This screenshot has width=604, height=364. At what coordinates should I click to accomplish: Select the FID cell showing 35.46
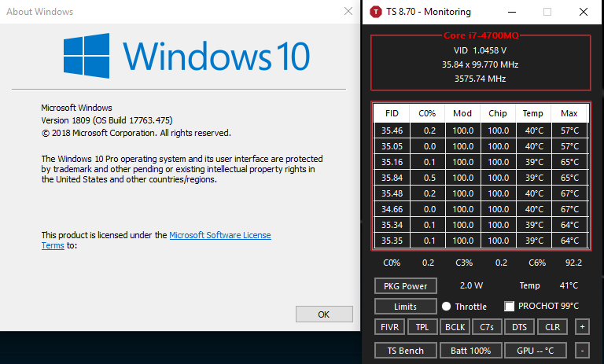click(392, 131)
